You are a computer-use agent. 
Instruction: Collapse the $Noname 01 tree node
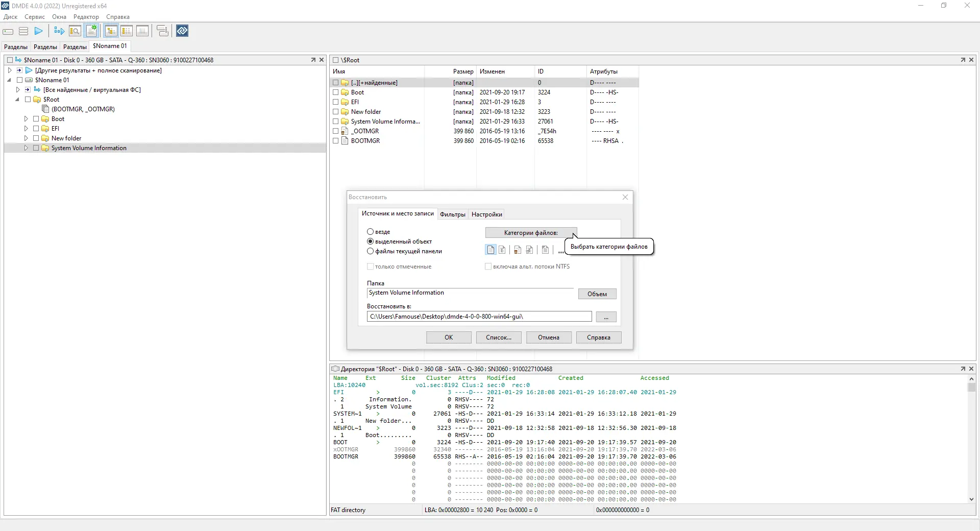pos(9,80)
